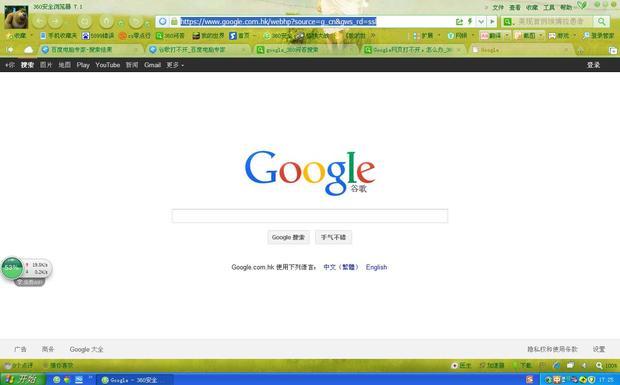Screen dimensions: 620x385
Task: Click the cloud icon left of tabs
Action: point(28,50)
